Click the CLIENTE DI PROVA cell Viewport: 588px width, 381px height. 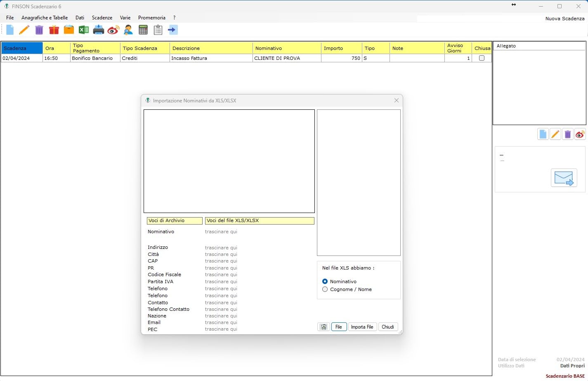click(x=287, y=58)
